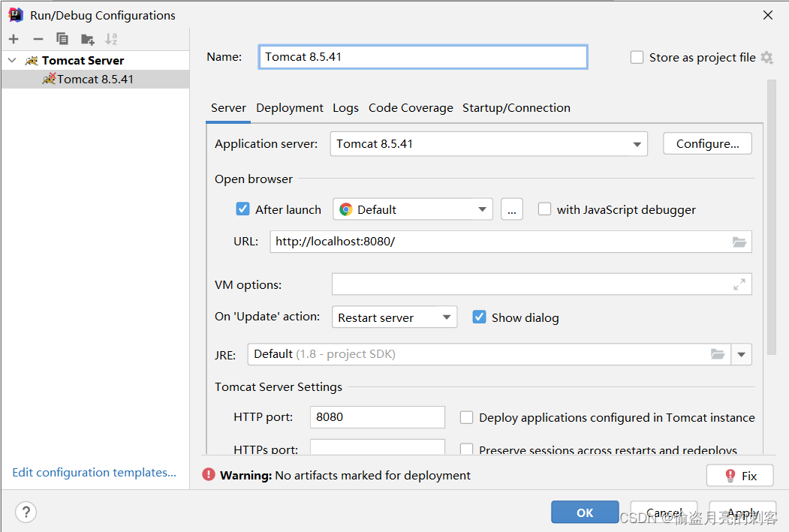
Task: Open the Application server dropdown
Action: tap(637, 143)
